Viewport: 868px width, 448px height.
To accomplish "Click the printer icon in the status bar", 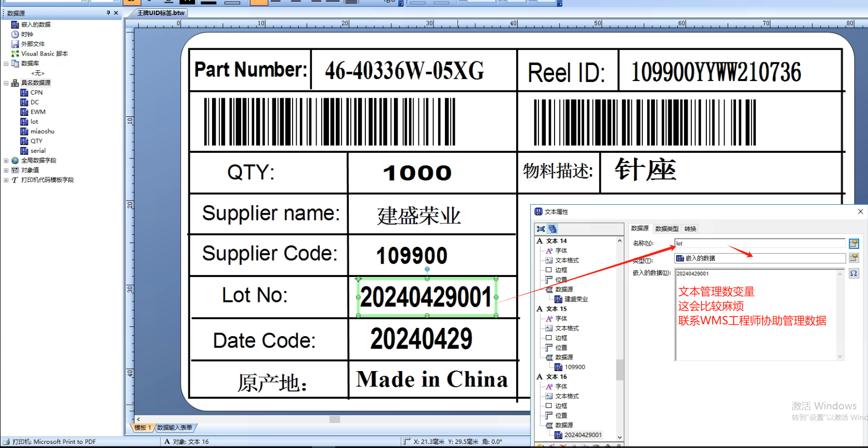I will (7, 442).
